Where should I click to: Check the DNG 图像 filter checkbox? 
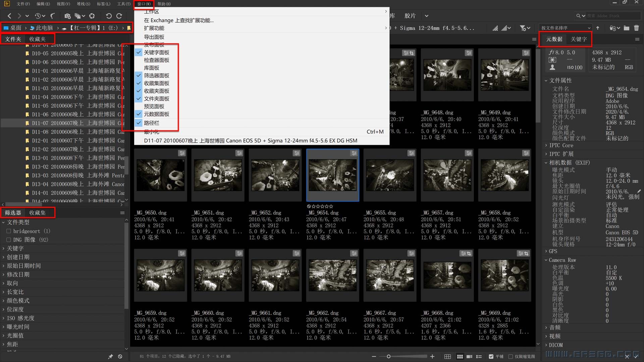tap(9, 240)
